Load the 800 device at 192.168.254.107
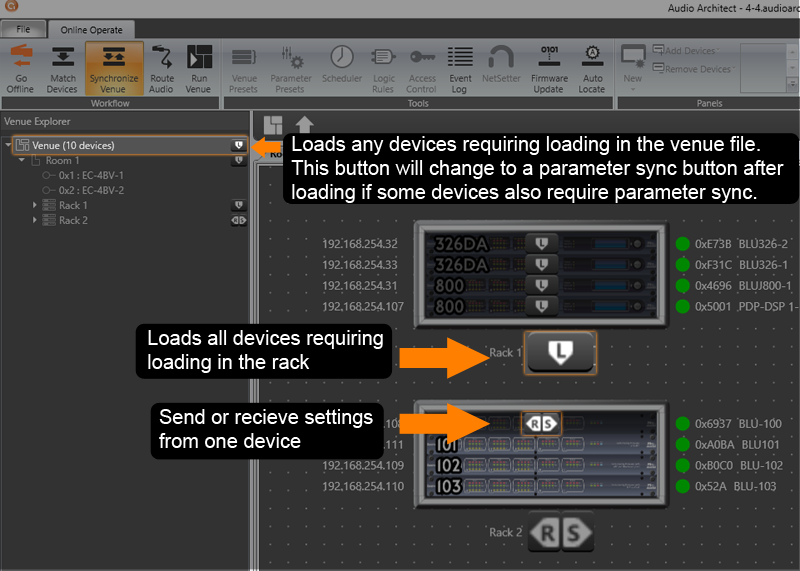The width and height of the screenshot is (800, 571). click(541, 306)
